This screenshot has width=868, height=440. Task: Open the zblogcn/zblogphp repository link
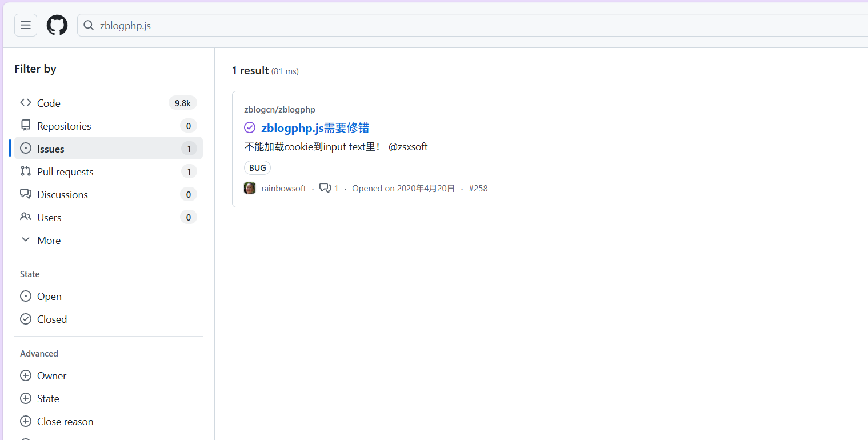click(279, 110)
